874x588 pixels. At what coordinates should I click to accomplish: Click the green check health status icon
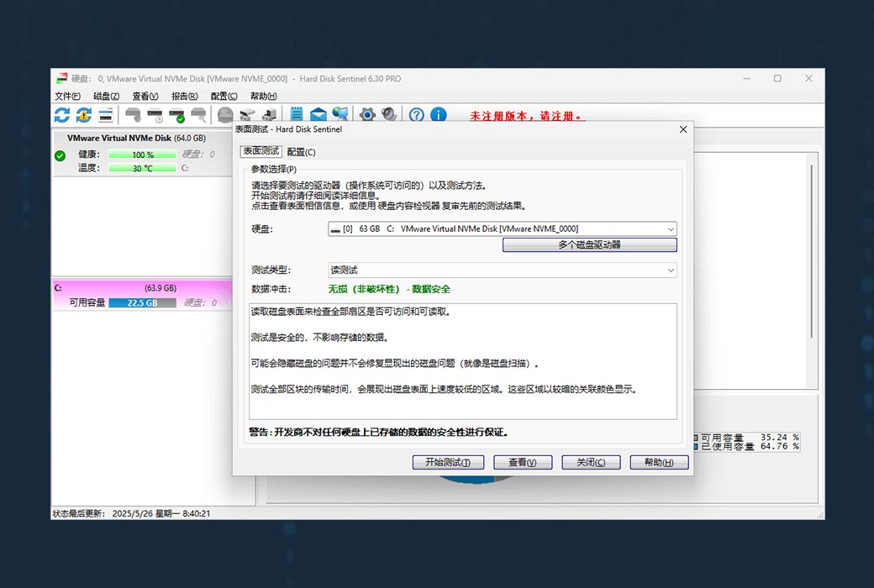[61, 155]
